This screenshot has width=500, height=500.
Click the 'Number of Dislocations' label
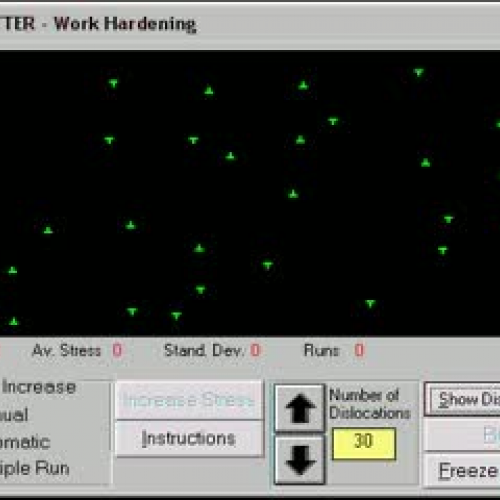[x=369, y=404]
